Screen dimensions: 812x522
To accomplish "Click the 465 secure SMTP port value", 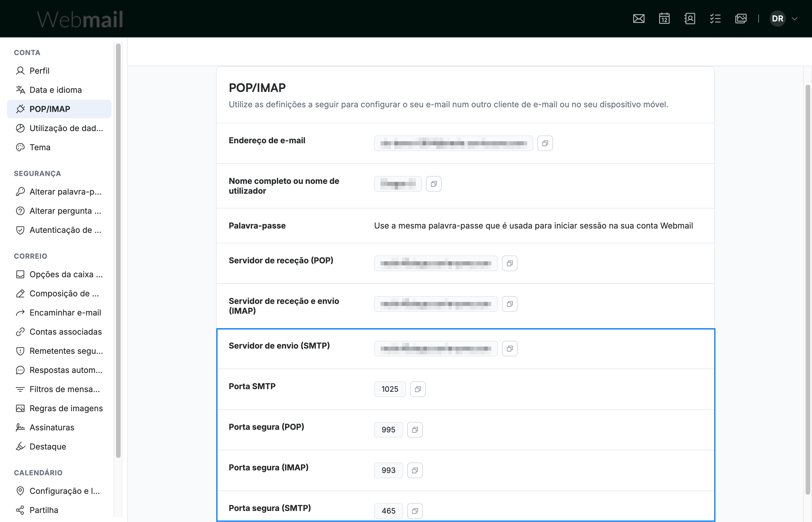I will [388, 511].
